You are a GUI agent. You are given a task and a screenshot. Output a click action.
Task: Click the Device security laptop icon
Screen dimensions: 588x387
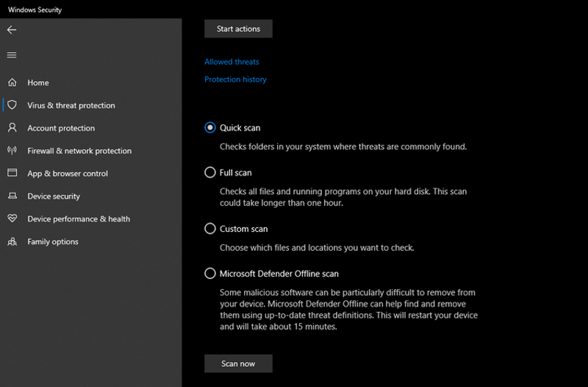click(x=12, y=196)
